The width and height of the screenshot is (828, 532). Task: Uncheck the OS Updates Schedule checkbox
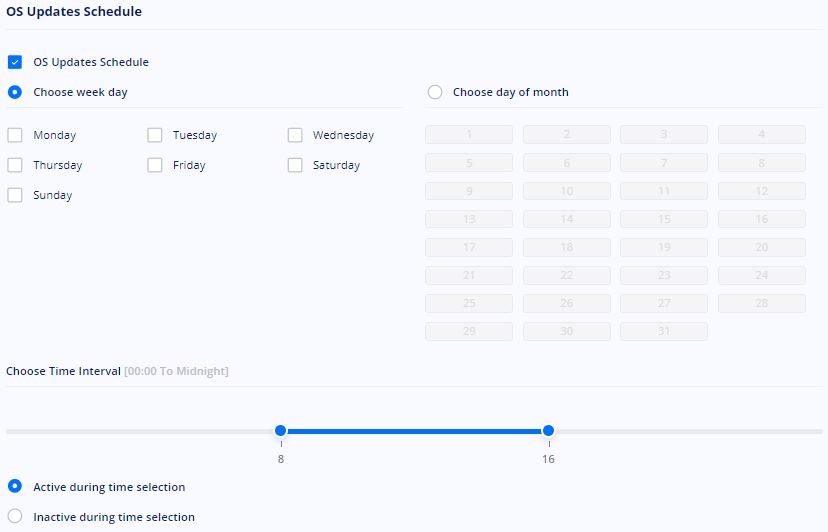click(x=15, y=62)
